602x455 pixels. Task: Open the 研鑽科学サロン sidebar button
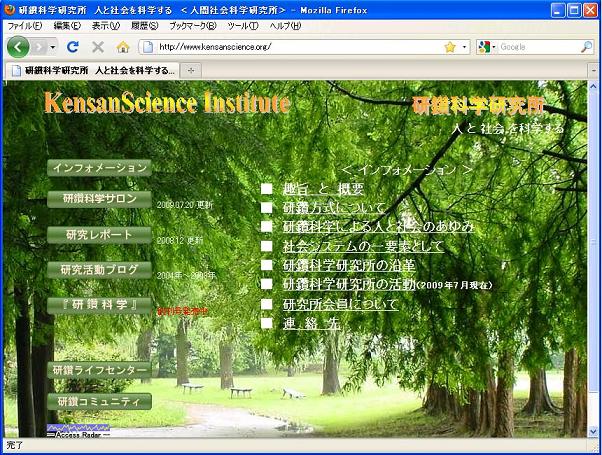point(99,199)
